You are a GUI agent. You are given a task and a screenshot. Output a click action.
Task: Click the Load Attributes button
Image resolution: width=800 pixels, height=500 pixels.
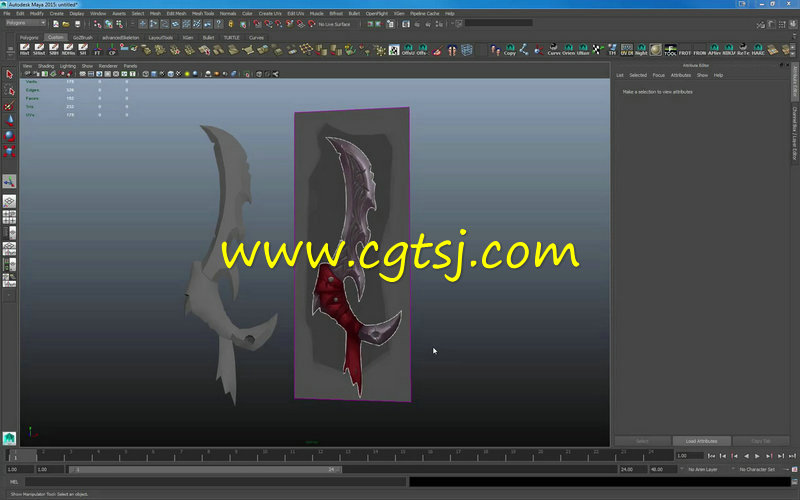[702, 441]
